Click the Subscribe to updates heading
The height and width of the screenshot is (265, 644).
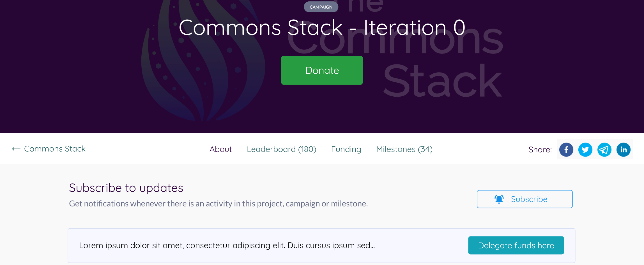(126, 188)
